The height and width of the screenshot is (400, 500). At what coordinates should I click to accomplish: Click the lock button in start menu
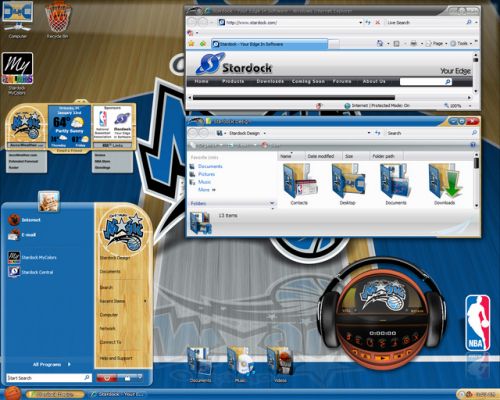pos(127,378)
